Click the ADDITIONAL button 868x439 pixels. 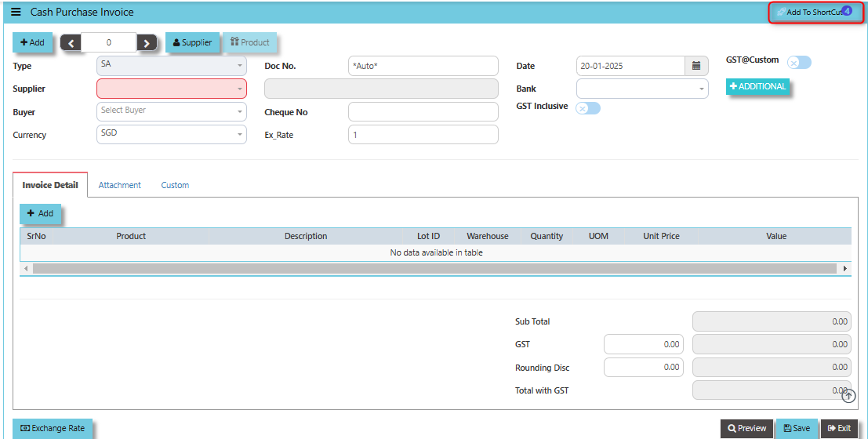758,86
